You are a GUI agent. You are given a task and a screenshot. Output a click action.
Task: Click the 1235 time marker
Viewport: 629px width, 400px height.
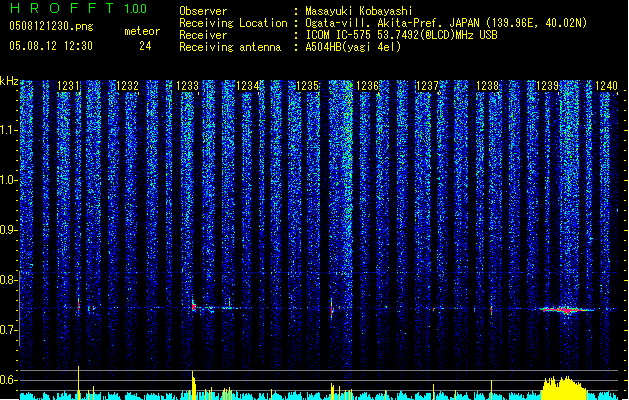[x=307, y=86]
